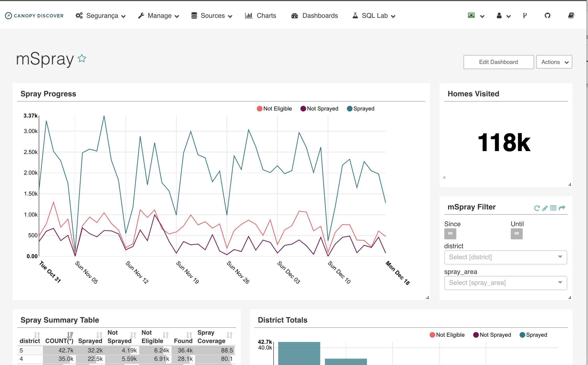Screen dimensions: 588x365
Task: Click the Until infinity button
Action: [x=517, y=234]
